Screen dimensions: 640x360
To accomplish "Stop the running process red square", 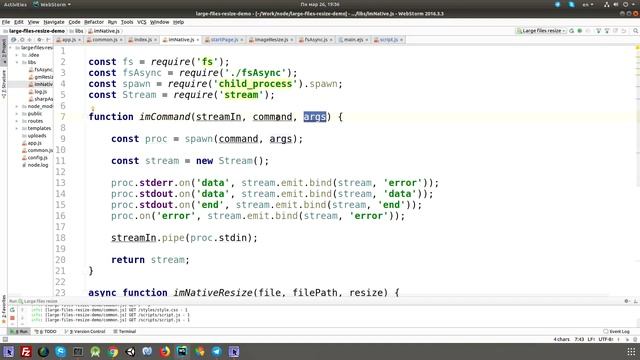I will (12, 318).
